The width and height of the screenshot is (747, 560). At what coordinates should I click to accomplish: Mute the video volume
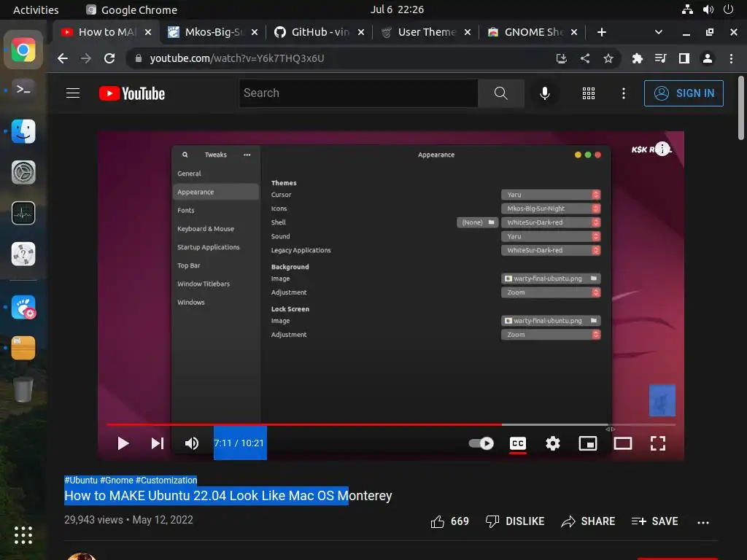click(192, 443)
